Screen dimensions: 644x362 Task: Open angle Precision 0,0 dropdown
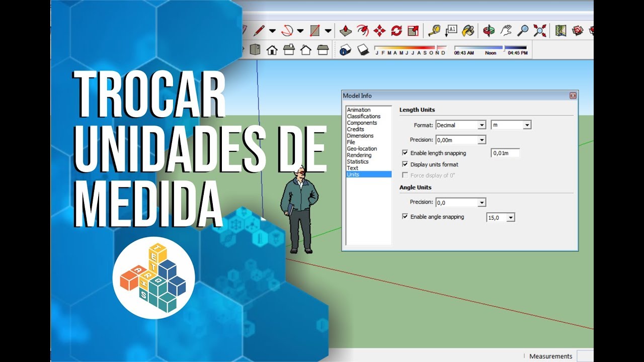[461, 203]
